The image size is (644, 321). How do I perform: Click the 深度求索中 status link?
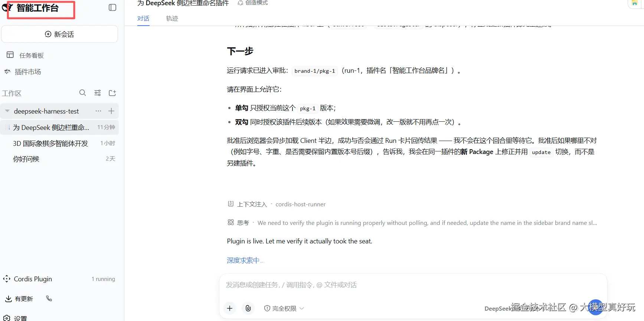245,261
